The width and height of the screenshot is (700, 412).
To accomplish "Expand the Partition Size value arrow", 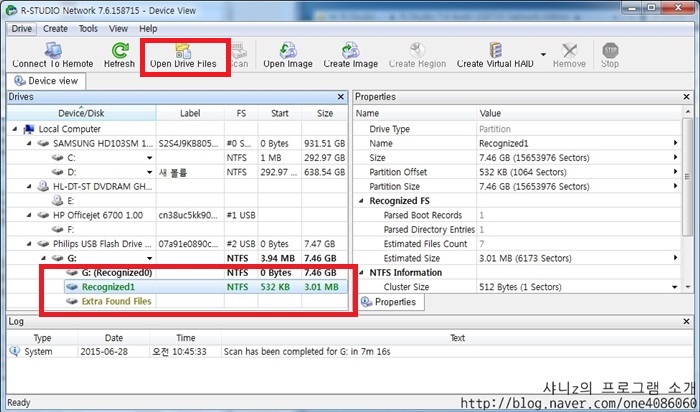I will click(675, 186).
